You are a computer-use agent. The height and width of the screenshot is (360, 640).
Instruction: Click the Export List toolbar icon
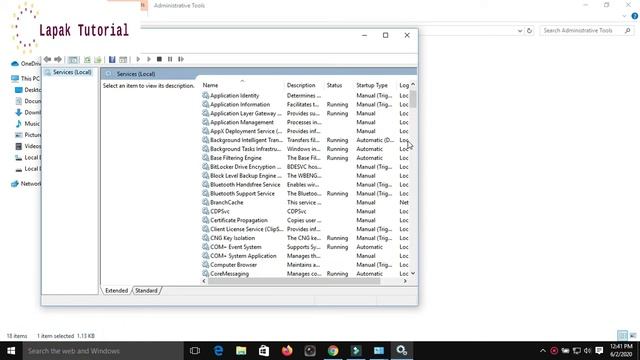98,60
